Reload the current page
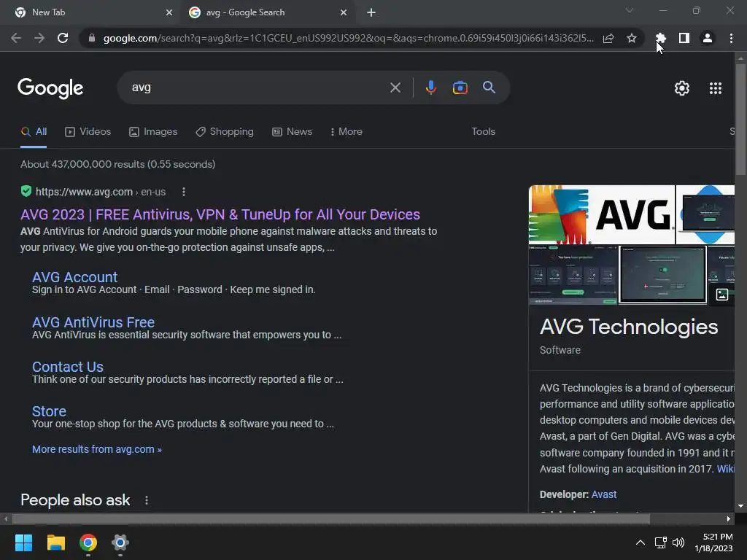Image resolution: width=747 pixels, height=560 pixels. 63,38
